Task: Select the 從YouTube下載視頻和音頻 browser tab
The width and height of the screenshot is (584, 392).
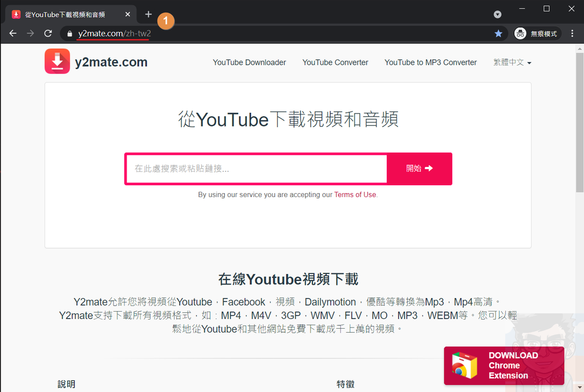Action: (x=71, y=14)
